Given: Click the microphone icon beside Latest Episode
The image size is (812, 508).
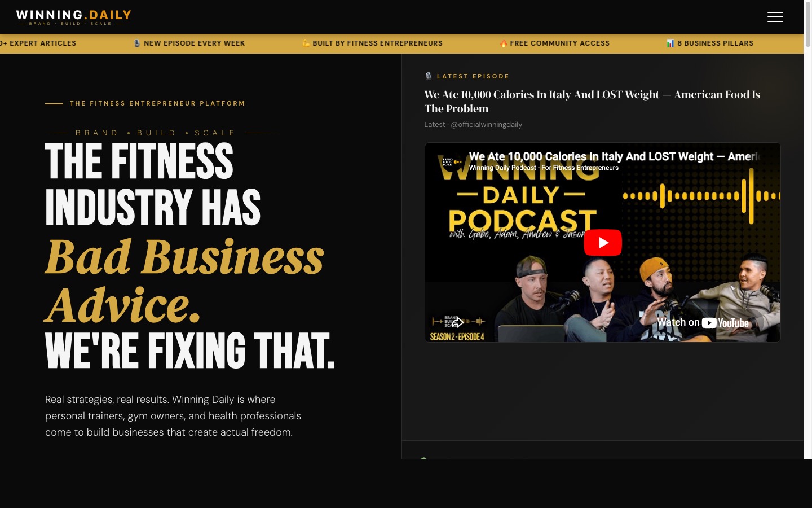Looking at the screenshot, I should coord(429,76).
